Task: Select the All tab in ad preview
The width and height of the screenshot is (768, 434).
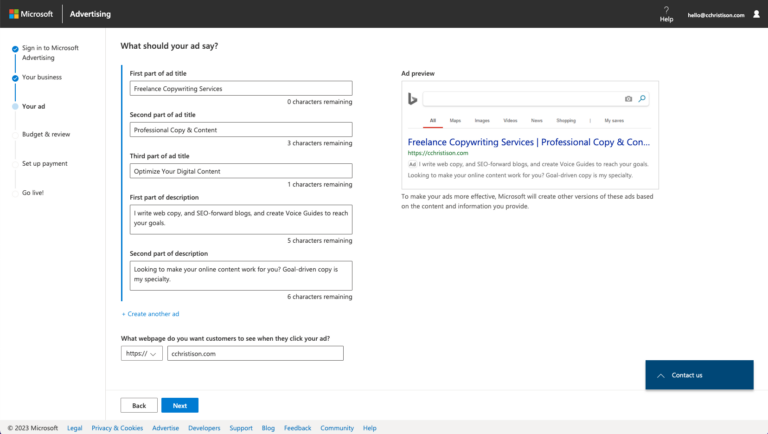Action: 432,121
